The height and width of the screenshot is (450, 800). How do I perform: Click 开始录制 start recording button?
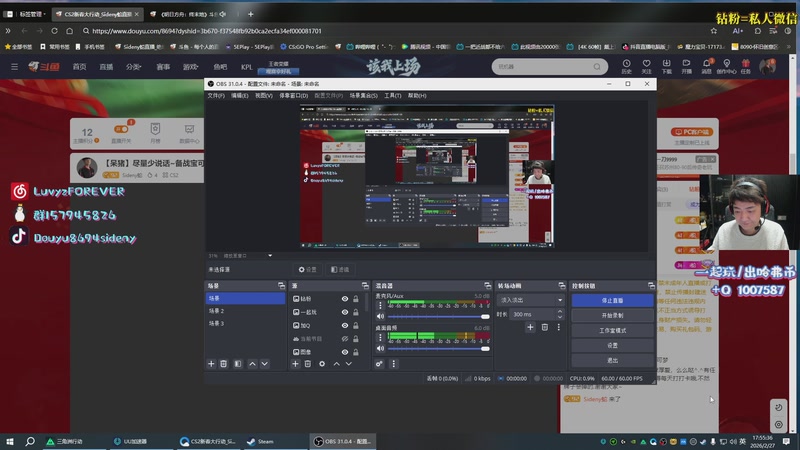(612, 315)
